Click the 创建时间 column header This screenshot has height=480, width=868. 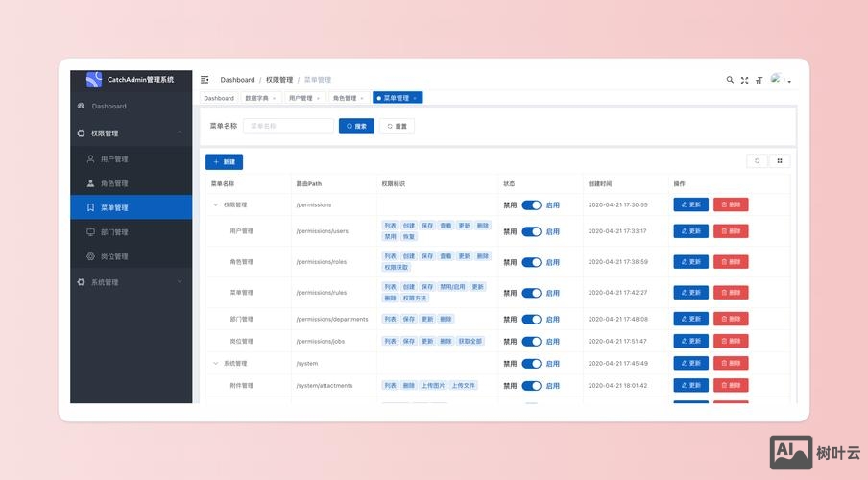(600, 183)
